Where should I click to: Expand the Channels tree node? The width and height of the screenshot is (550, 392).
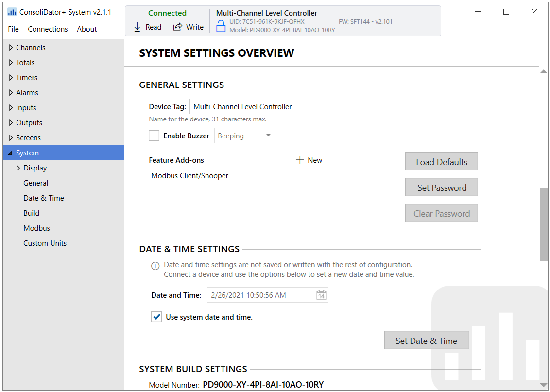pos(11,47)
